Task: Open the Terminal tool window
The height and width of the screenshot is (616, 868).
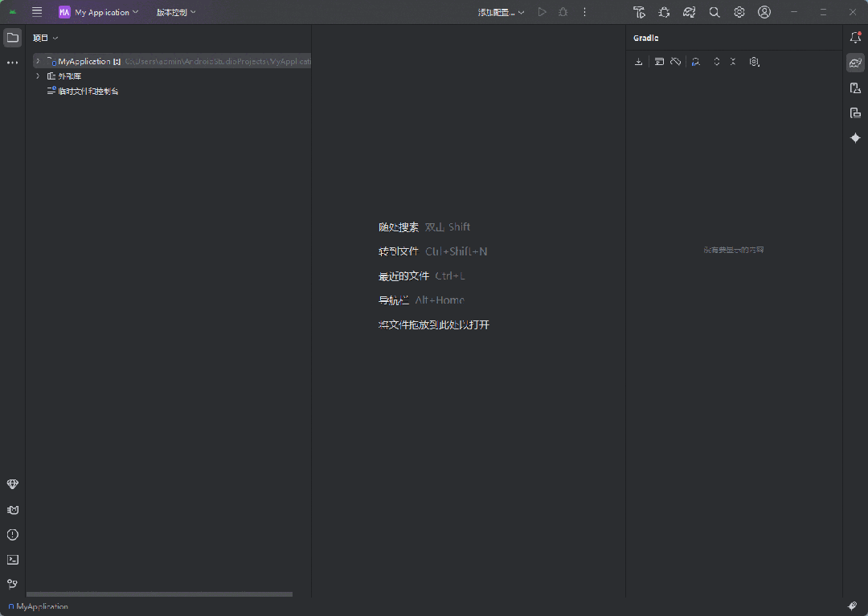Action: click(x=12, y=559)
